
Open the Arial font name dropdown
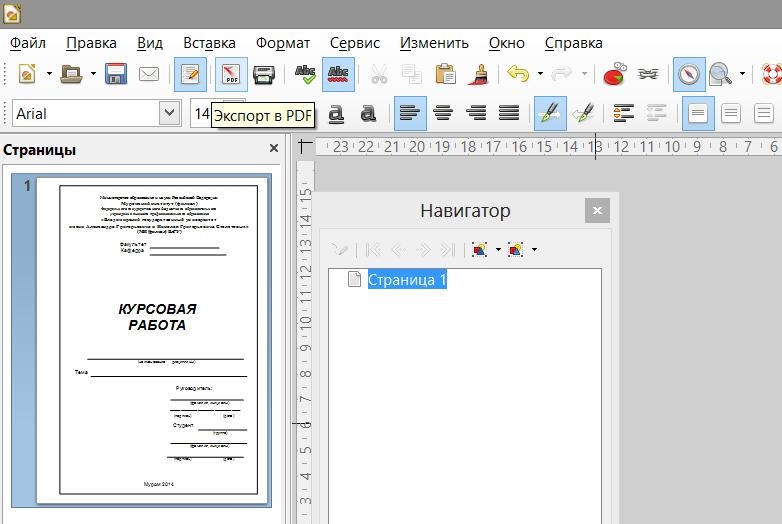click(x=169, y=113)
